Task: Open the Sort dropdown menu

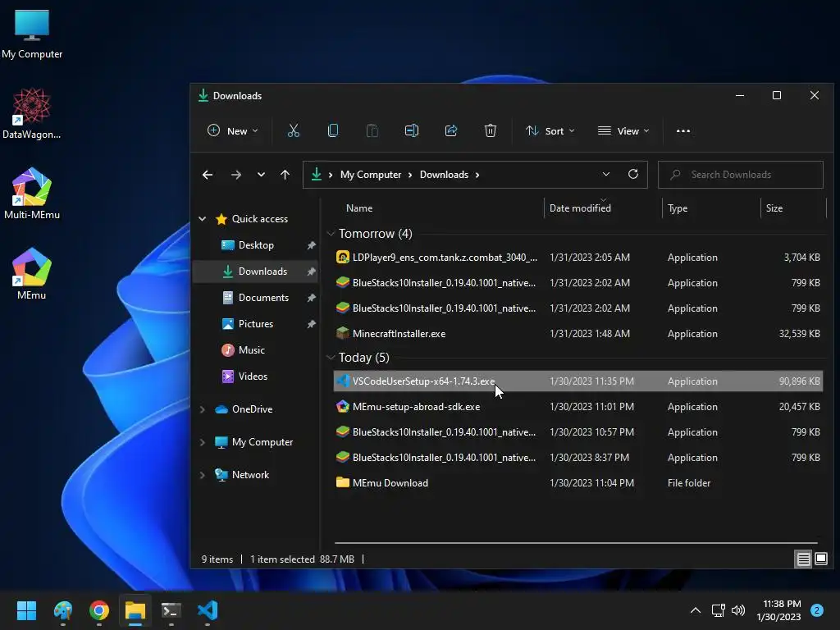Action: coord(550,130)
